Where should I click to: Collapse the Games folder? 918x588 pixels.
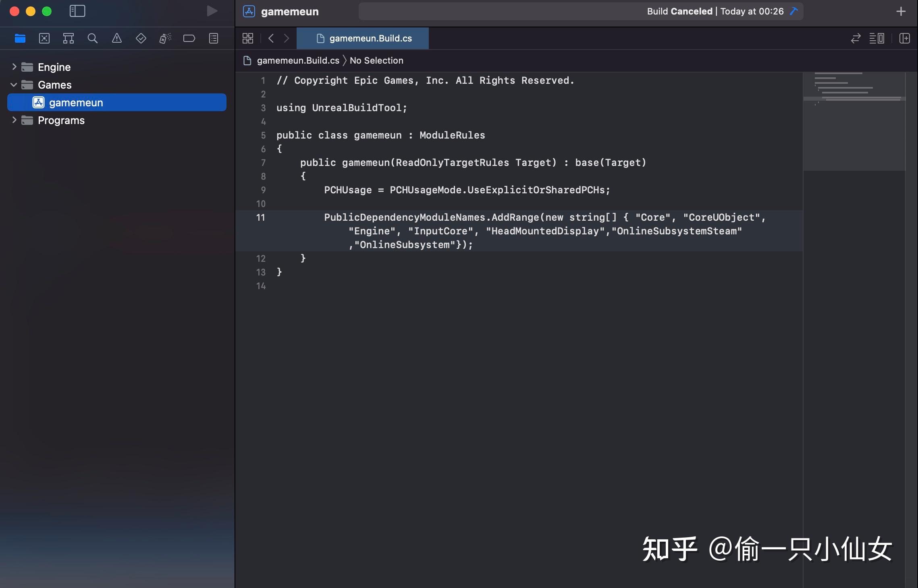(x=14, y=85)
